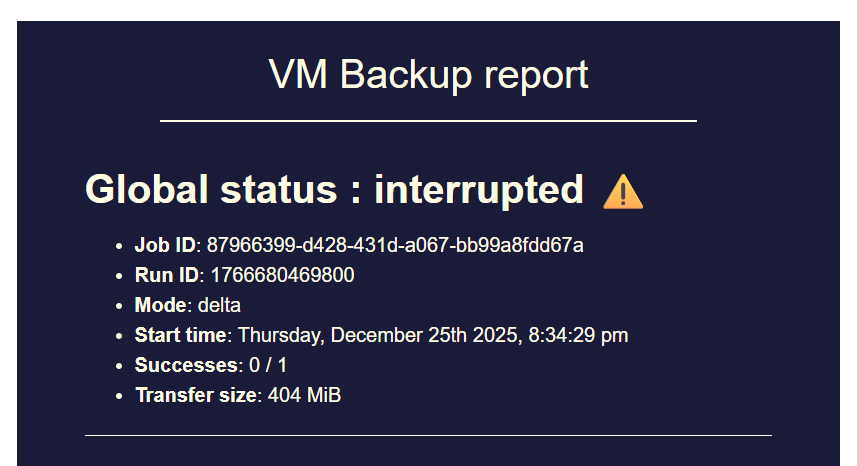Click the "404 MiB" transfer size value
Image resolution: width=857 pixels, height=466 pixels.
point(304,395)
